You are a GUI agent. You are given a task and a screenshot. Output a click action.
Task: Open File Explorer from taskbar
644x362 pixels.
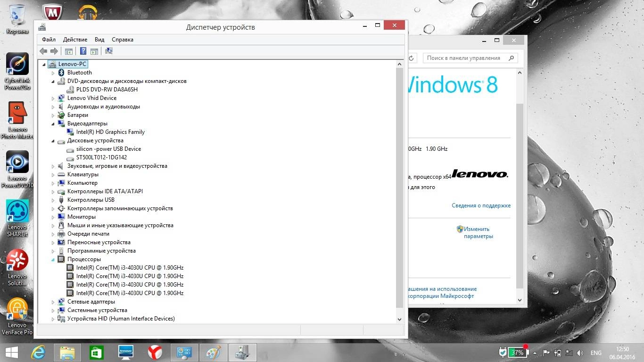[x=67, y=352]
